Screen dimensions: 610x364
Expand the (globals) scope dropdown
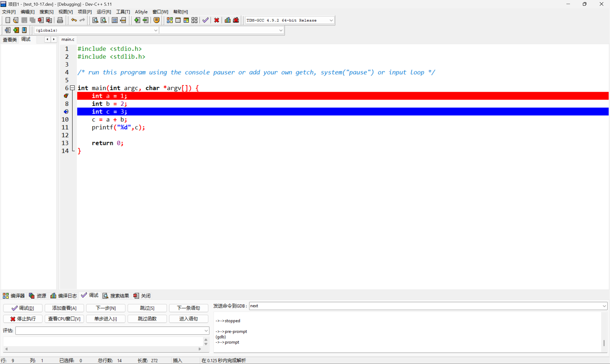click(156, 30)
